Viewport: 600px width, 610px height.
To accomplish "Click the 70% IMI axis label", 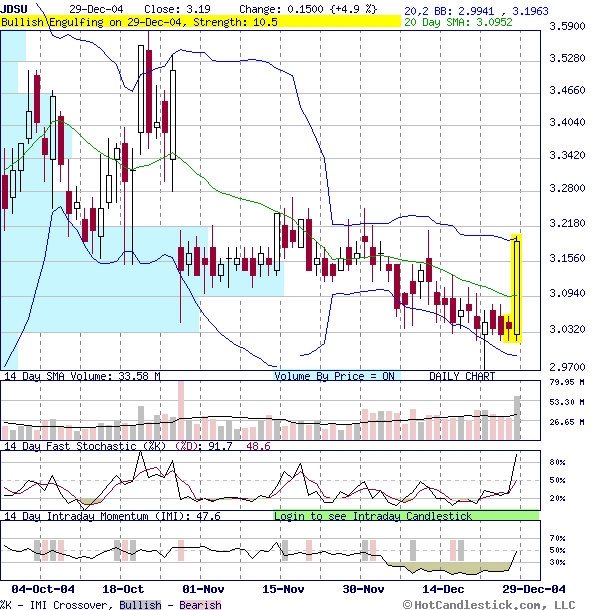I will tap(557, 538).
